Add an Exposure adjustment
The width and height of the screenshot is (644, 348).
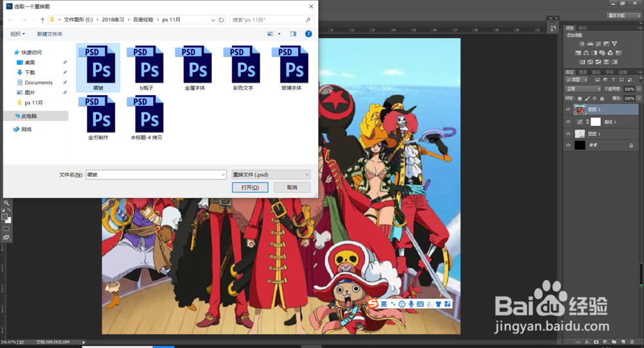[606, 44]
